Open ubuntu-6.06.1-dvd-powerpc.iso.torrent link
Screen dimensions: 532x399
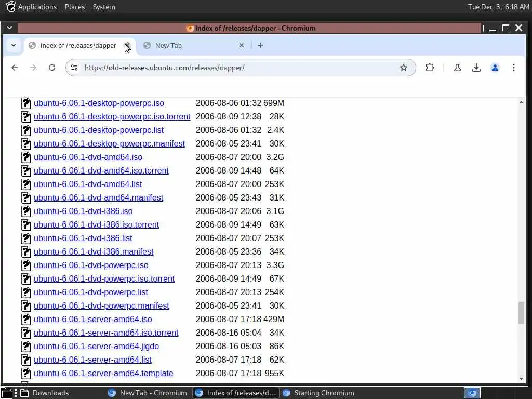(104, 279)
